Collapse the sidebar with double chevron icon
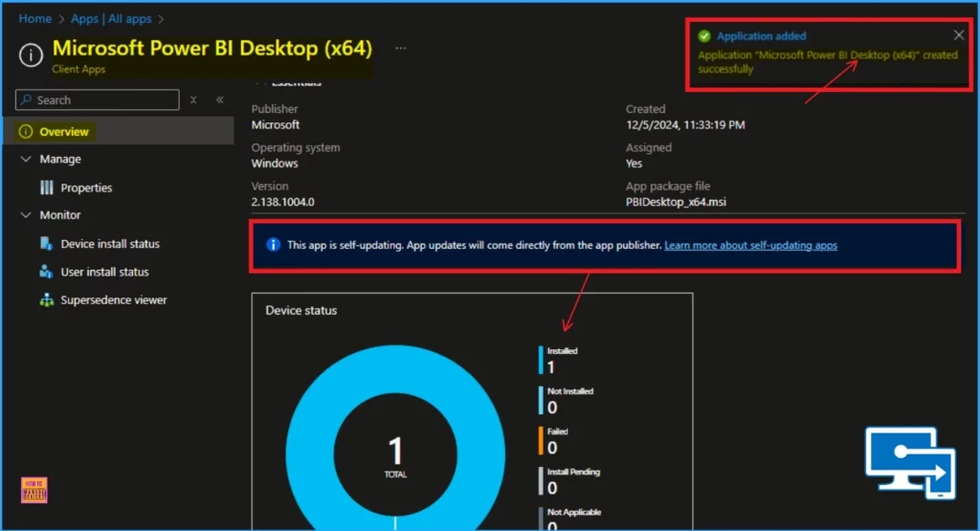Viewport: 980px width, 531px height. [x=220, y=100]
